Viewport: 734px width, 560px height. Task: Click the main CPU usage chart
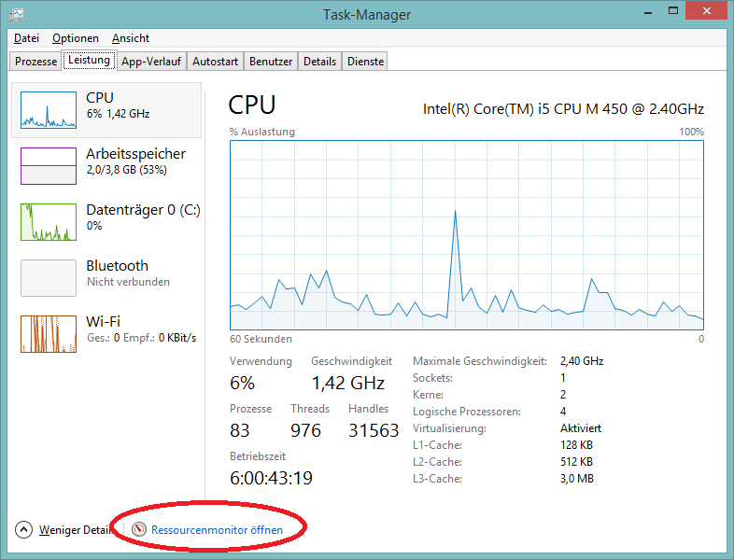tap(467, 235)
